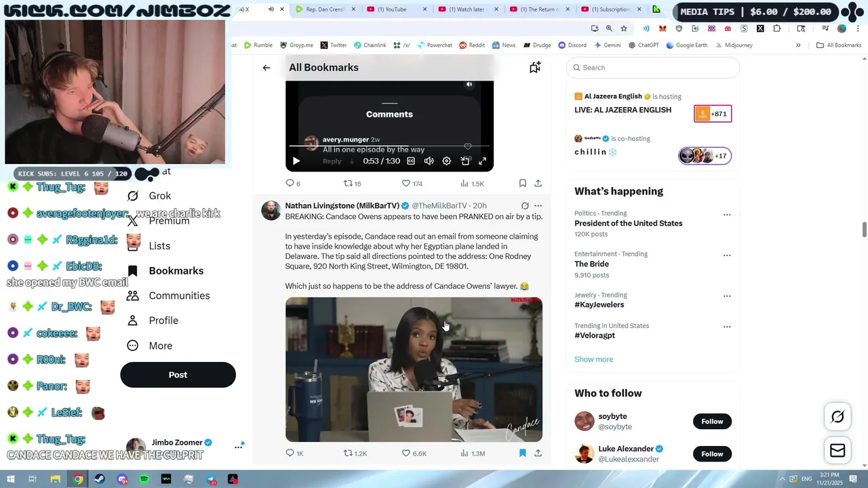Image resolution: width=868 pixels, height=488 pixels.
Task: Open Communities in the X sidebar
Action: pyautogui.click(x=169, y=296)
